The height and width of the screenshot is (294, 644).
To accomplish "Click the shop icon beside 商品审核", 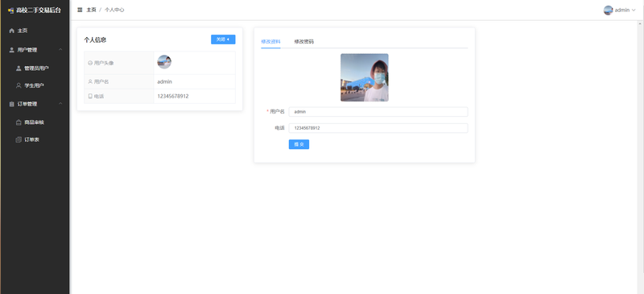I will 19,122.
